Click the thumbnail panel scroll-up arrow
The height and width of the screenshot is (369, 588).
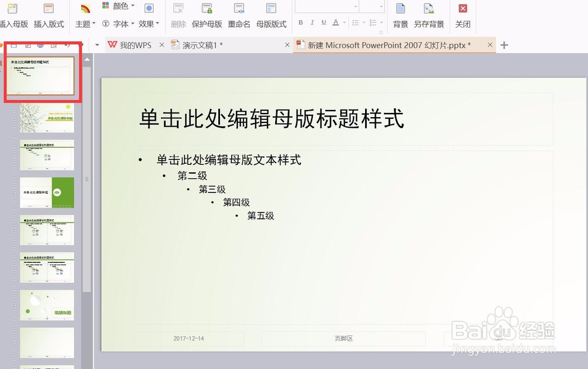click(87, 59)
